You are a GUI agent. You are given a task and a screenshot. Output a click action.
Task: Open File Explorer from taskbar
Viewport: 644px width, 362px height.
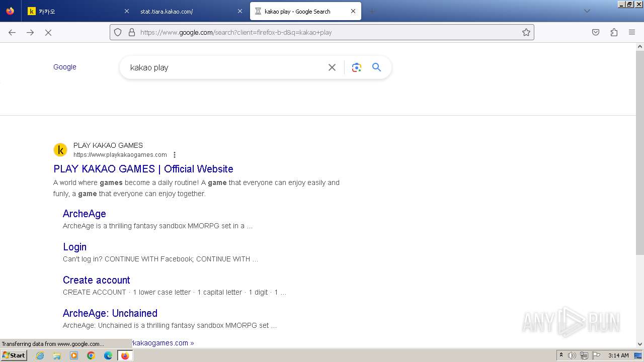[57, 355]
